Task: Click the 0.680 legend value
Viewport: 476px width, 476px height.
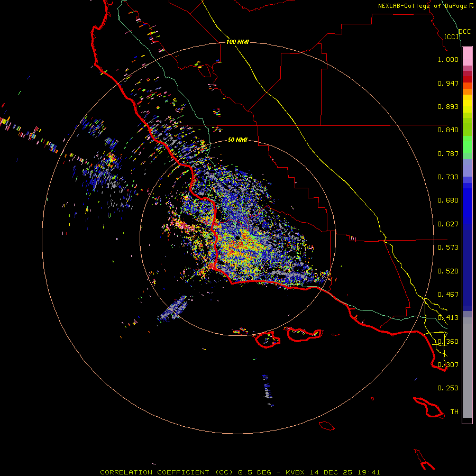Action: 448,200
